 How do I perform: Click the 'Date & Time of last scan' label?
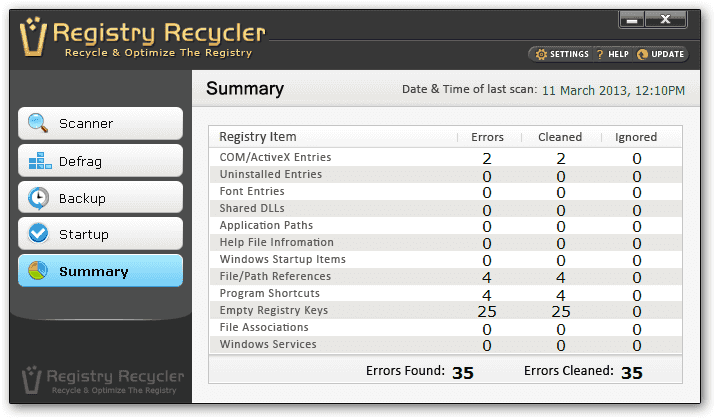[x=469, y=89]
